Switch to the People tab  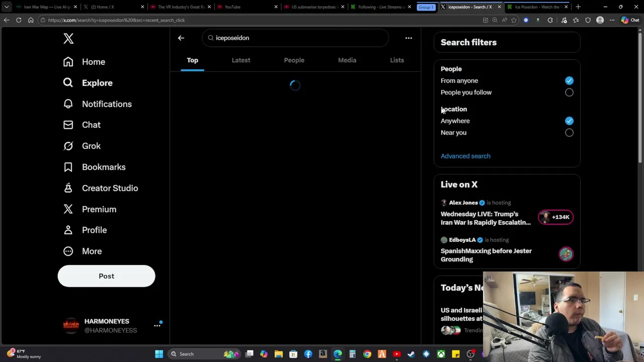(x=294, y=60)
